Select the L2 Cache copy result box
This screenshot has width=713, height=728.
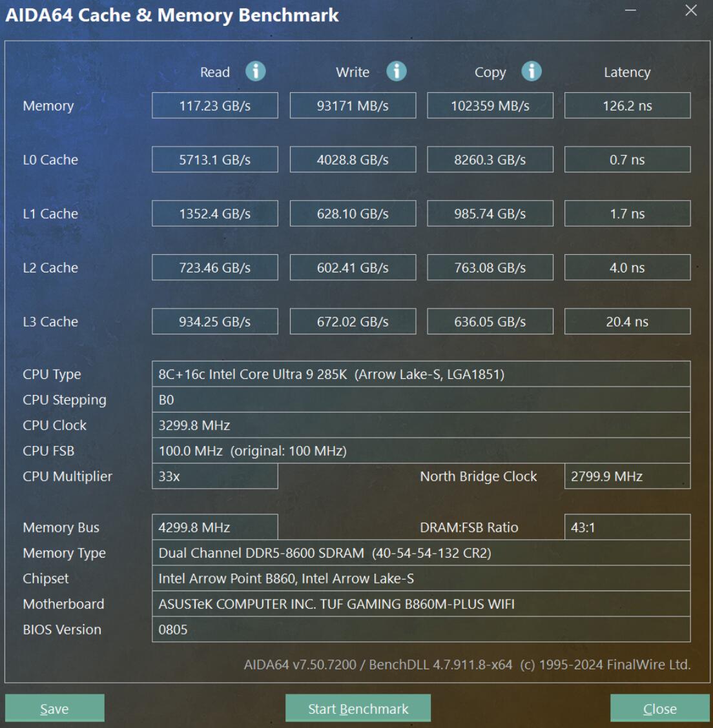tap(490, 267)
